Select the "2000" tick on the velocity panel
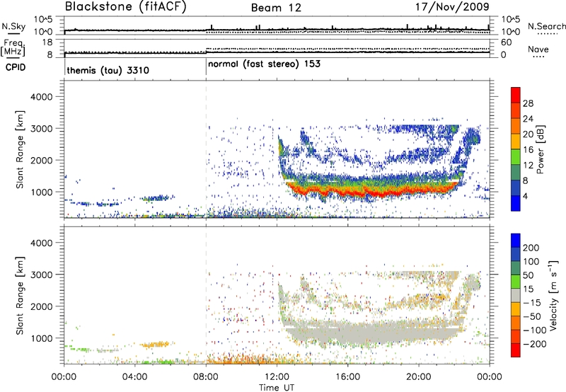Screen dimensions: 566x392 click(41, 306)
